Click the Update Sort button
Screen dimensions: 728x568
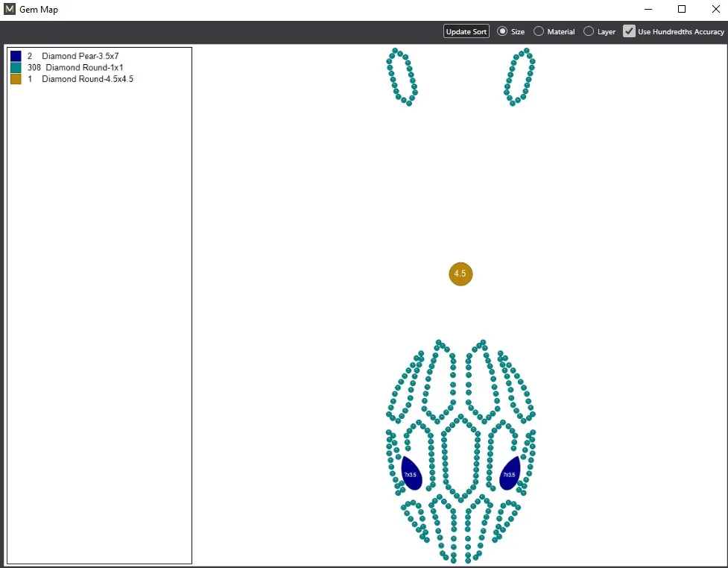pos(466,31)
